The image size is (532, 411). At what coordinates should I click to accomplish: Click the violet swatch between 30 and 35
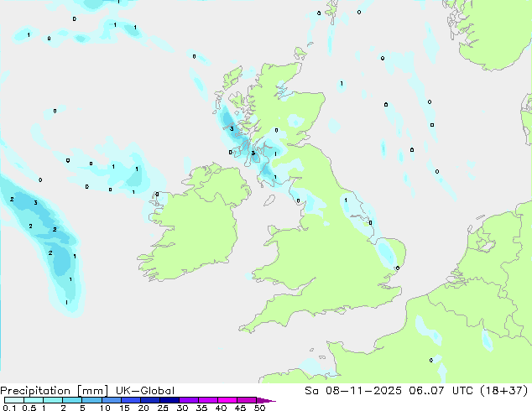pyautogui.click(x=189, y=400)
